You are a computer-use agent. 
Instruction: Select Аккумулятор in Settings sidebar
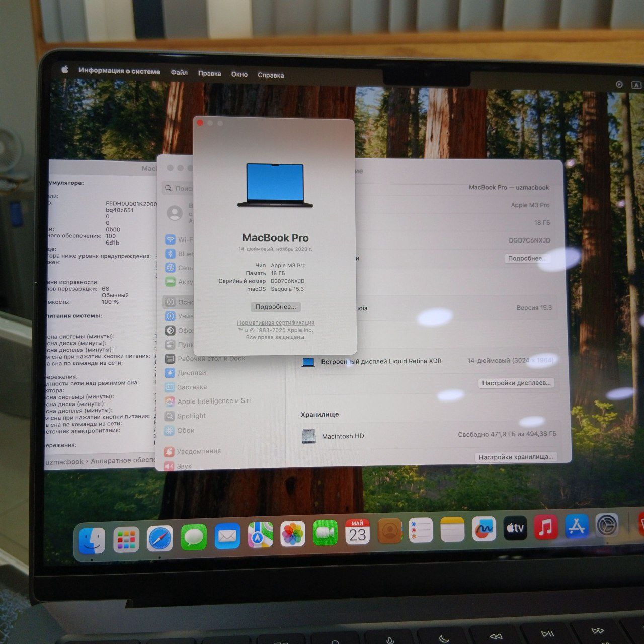(179, 282)
